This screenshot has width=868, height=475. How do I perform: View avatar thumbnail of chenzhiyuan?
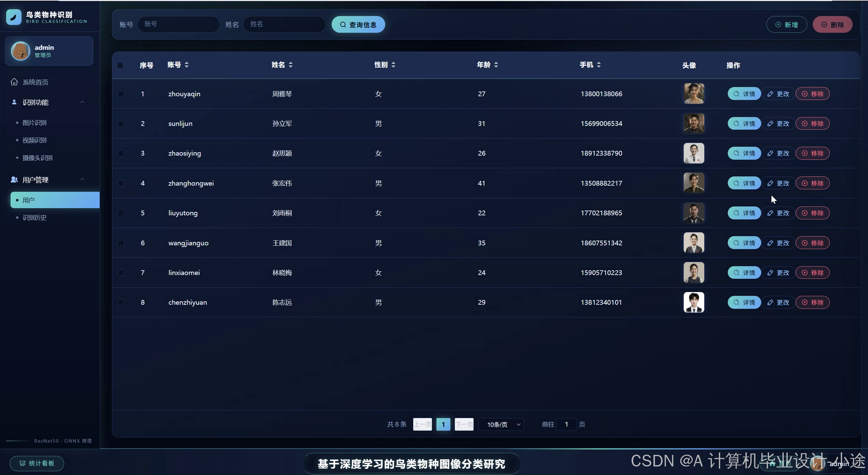click(x=694, y=302)
